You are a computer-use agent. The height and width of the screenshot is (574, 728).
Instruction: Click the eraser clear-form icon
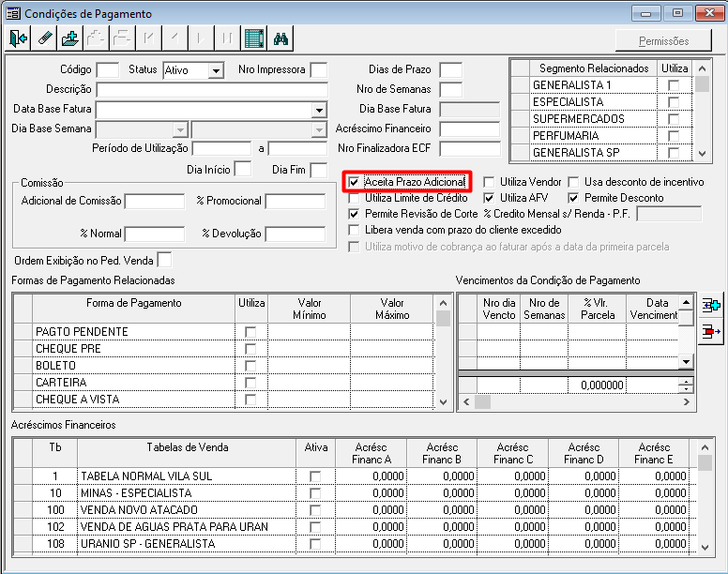44,38
